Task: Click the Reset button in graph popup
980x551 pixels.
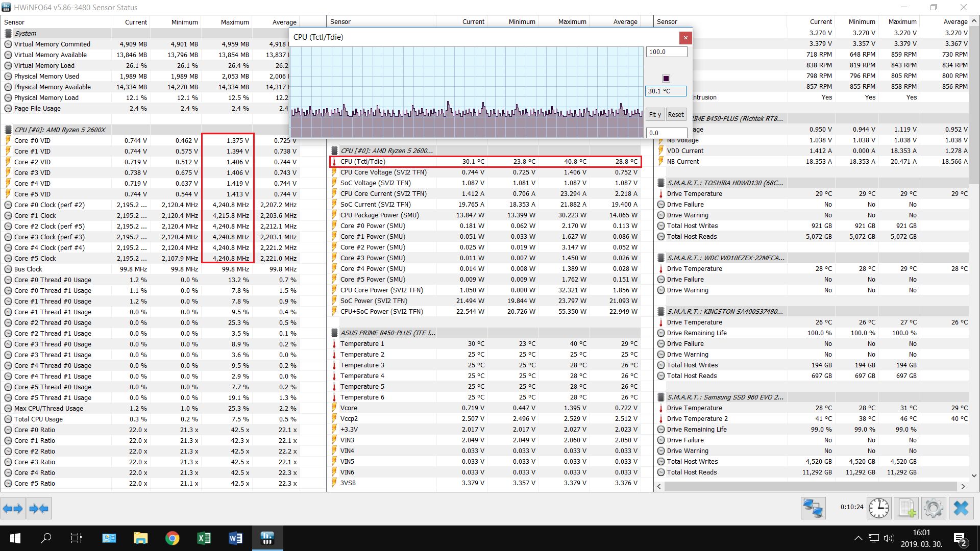Action: pyautogui.click(x=676, y=115)
